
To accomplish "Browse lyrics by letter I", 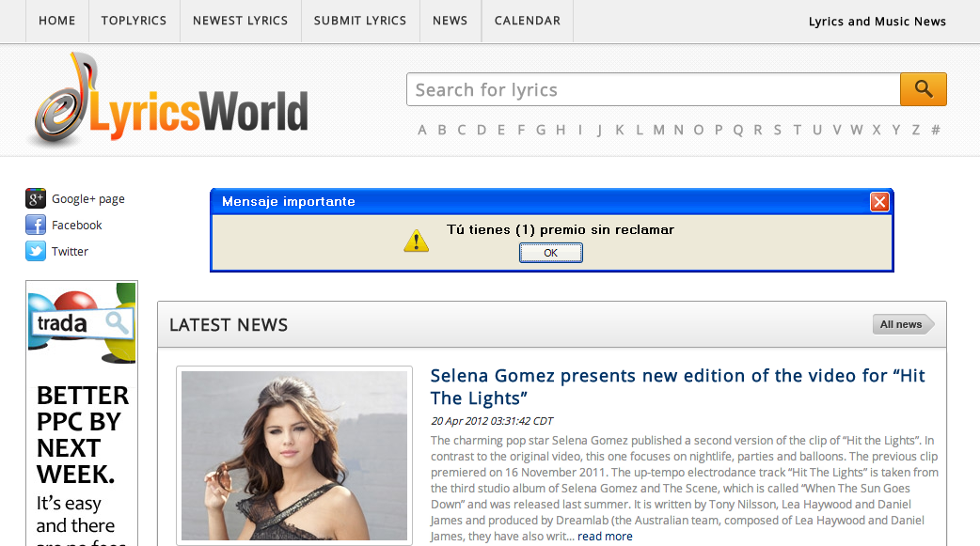I will tap(580, 130).
